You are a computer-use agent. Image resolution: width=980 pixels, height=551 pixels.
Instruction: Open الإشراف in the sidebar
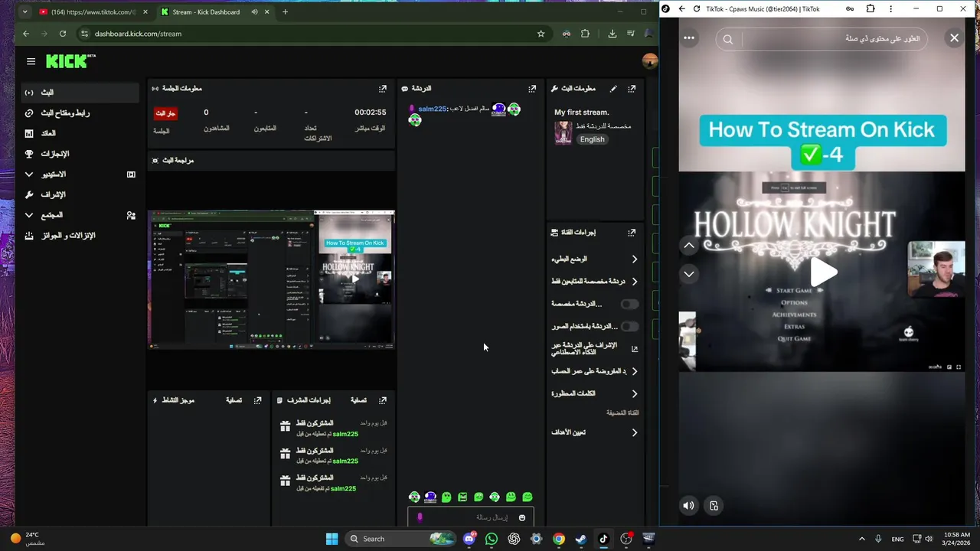80,194
